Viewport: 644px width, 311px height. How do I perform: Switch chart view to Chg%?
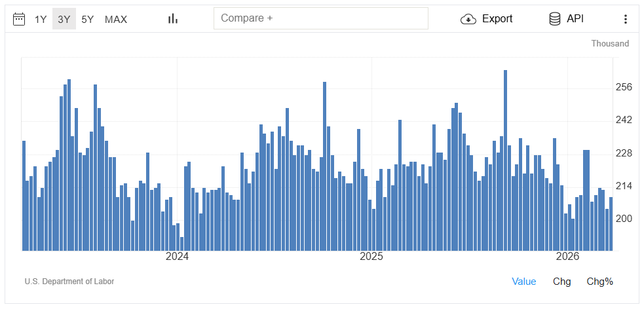pyautogui.click(x=599, y=282)
